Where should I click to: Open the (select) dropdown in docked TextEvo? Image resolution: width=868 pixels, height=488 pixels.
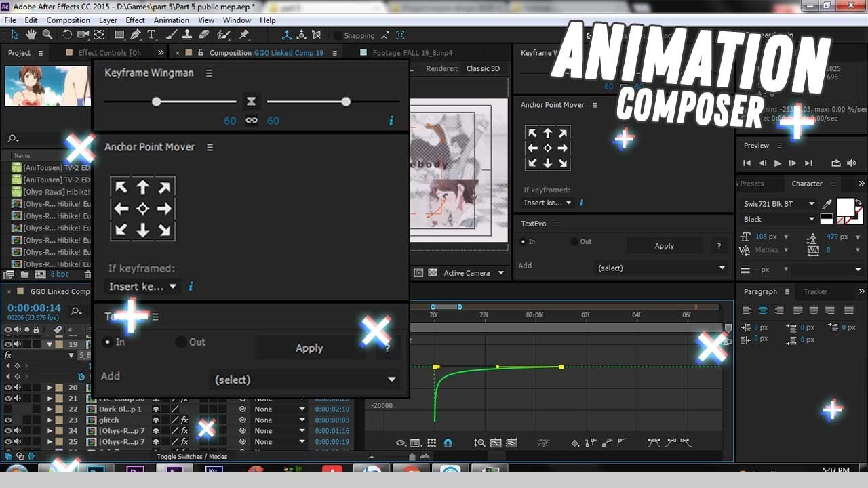[x=660, y=268]
